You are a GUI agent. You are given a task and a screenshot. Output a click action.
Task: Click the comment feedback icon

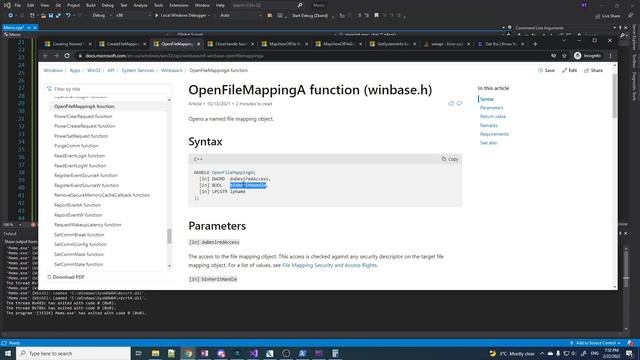(460, 104)
